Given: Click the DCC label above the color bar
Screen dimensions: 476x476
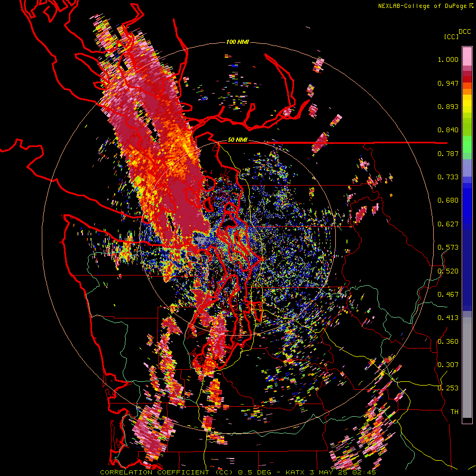Looking at the screenshot, I should 465,32.
